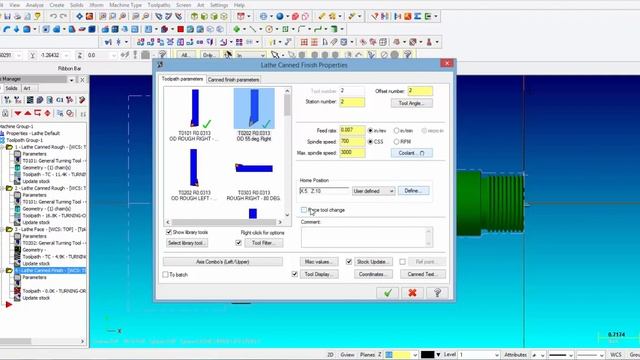Collapse operation 2 Lathe Canned Rough
This screenshot has width=640, height=360.
(2, 188)
